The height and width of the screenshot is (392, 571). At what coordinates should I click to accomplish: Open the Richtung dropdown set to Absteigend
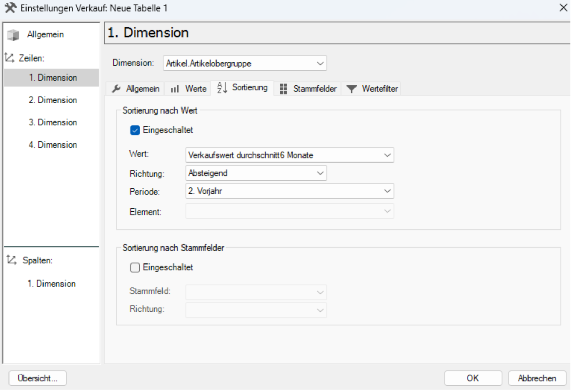point(256,173)
